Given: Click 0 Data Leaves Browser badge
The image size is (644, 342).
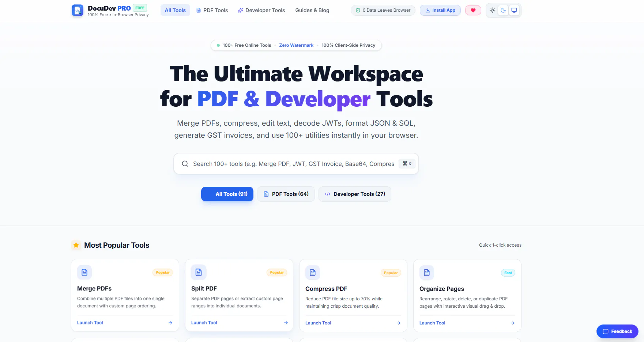Looking at the screenshot, I should pos(383,10).
